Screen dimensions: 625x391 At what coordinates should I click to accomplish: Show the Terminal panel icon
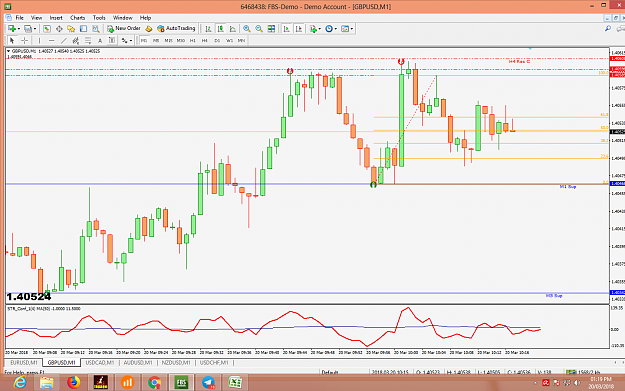(x=83, y=29)
